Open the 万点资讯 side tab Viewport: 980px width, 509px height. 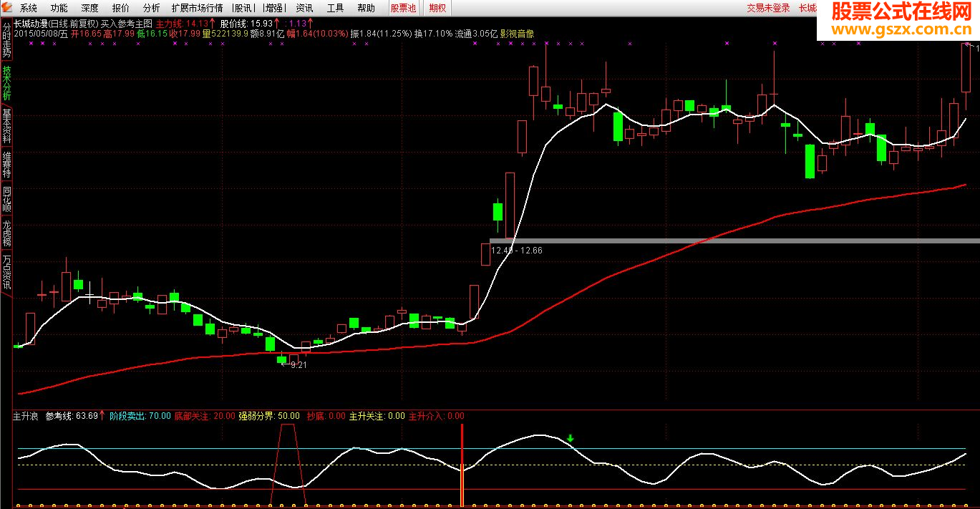coord(6,272)
